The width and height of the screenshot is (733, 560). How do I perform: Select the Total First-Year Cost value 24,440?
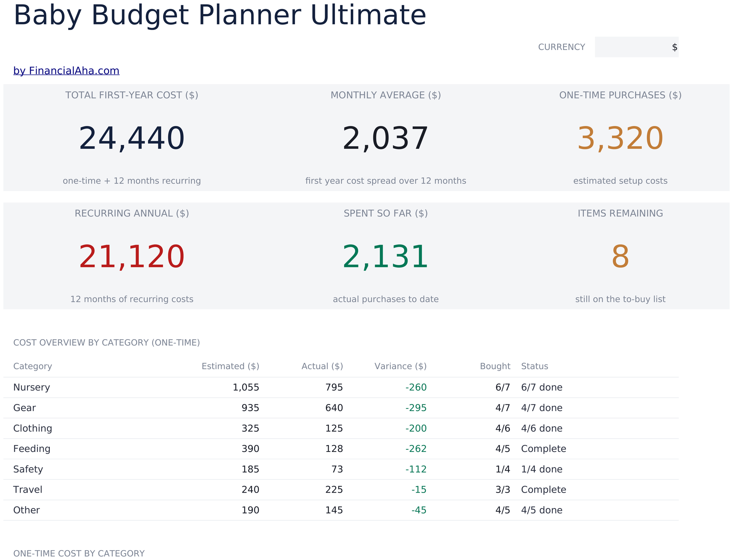tap(132, 138)
